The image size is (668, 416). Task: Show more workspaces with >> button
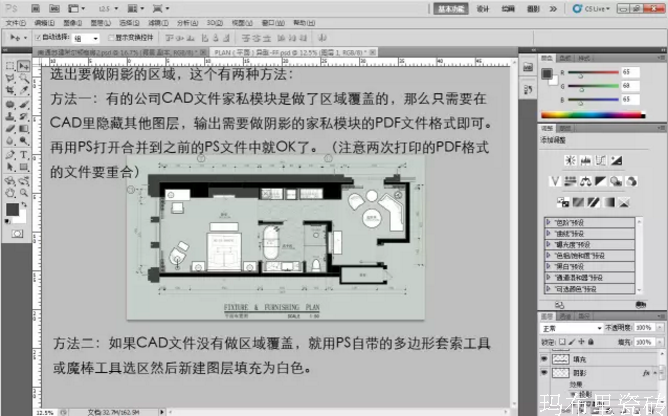553,9
